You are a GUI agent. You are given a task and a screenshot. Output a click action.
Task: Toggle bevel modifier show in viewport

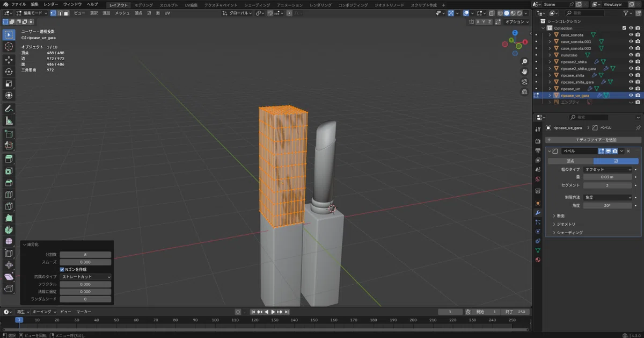(x=608, y=151)
